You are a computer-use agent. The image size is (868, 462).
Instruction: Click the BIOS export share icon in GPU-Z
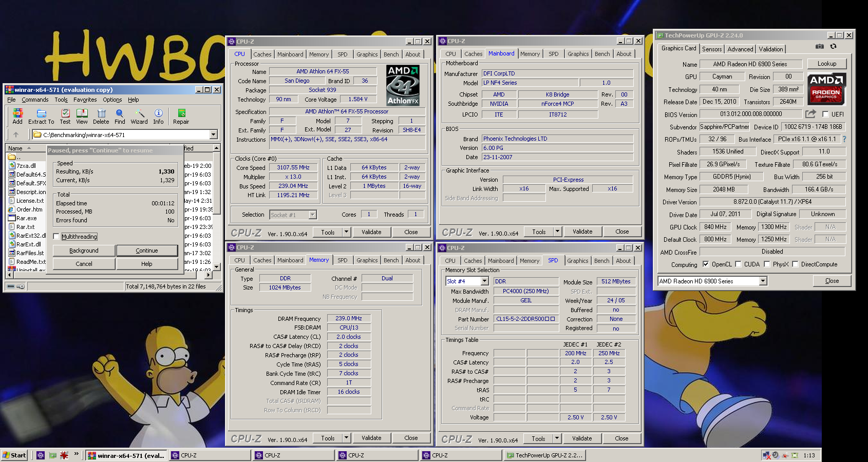[x=810, y=114]
